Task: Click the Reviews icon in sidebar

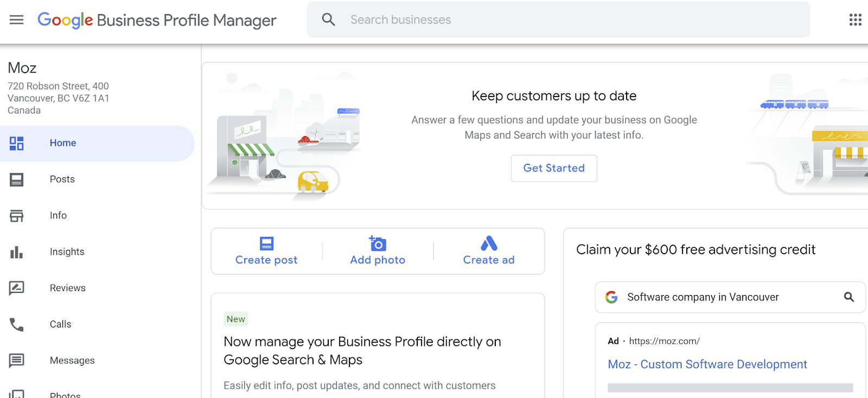Action: [17, 288]
